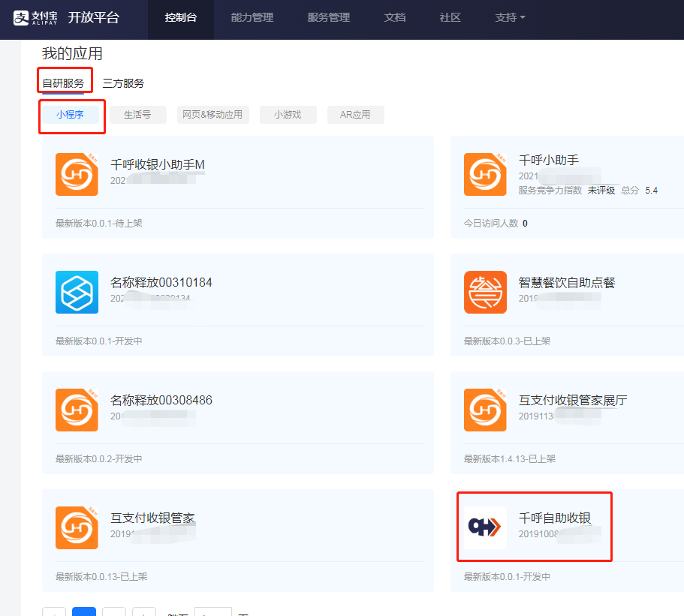The image size is (684, 616).
Task: Select the AR应用 filter button
Action: point(356,115)
